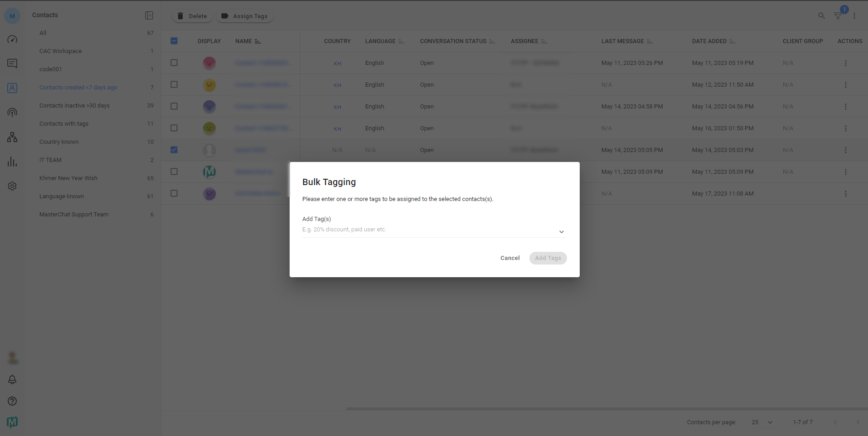The image size is (868, 436).
Task: Open actions menu for May 11 05:19 PM row
Action: point(846,63)
